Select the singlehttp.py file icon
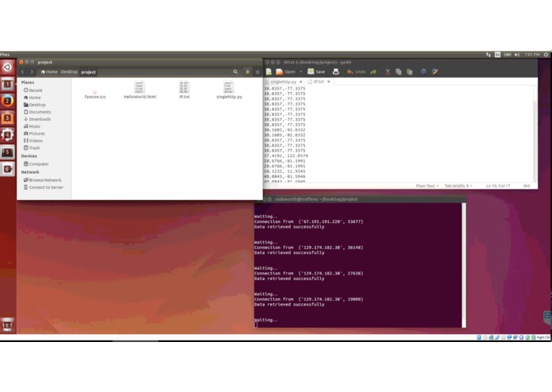 click(229, 90)
